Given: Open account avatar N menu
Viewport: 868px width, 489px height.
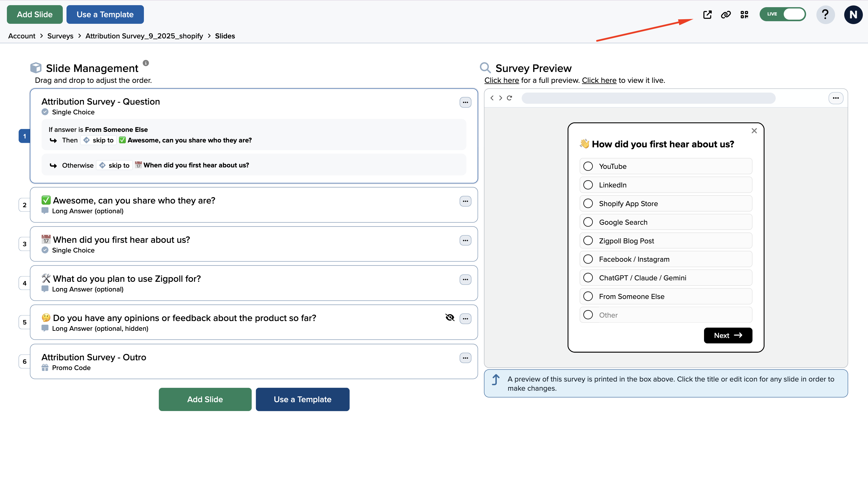Looking at the screenshot, I should tap(853, 15).
